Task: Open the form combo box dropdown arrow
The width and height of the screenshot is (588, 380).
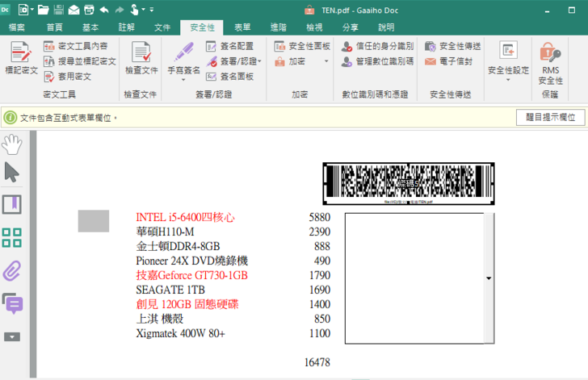Action: pos(489,278)
